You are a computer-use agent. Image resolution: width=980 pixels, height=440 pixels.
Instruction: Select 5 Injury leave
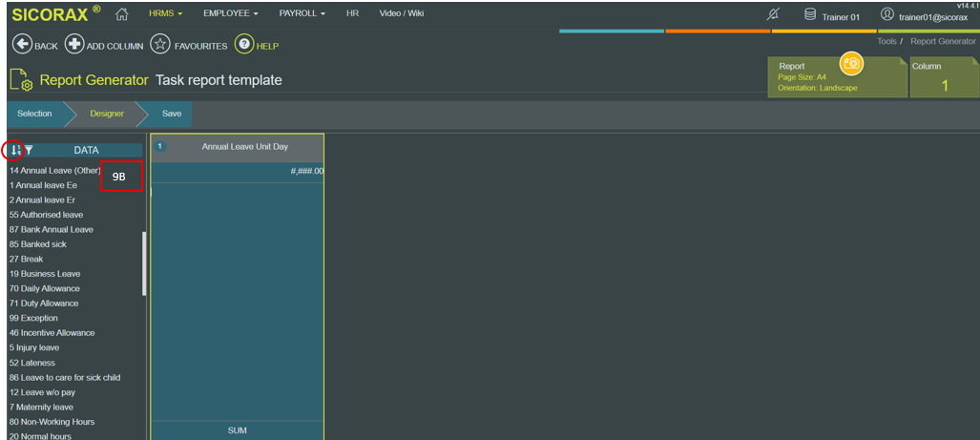34,347
